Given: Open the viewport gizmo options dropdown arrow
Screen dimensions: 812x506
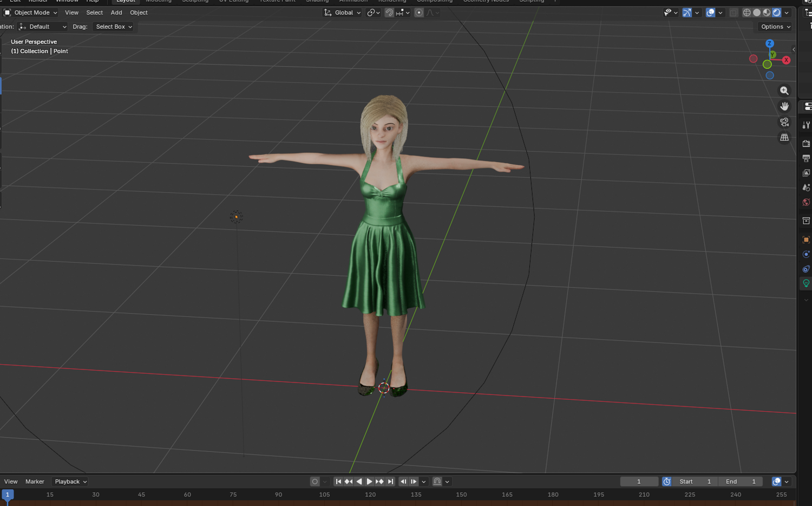Looking at the screenshot, I should pyautogui.click(x=697, y=12).
